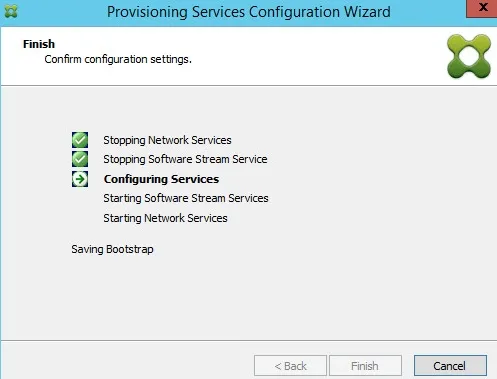Click the Finish page heading
Viewport: 497px width, 379px height.
39,44
